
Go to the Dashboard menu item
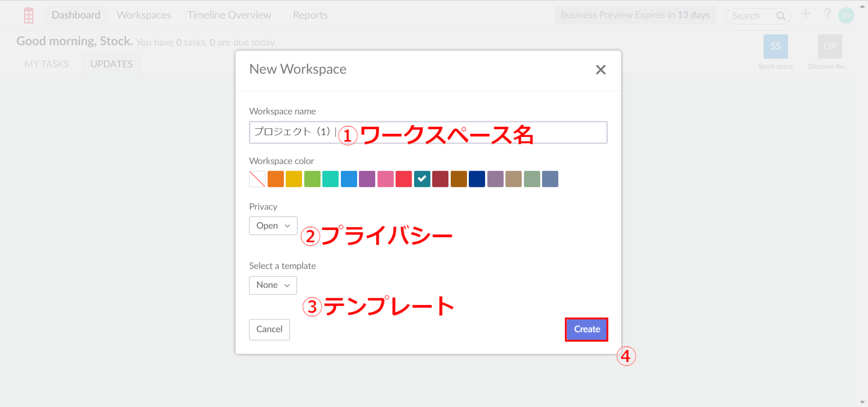click(76, 15)
